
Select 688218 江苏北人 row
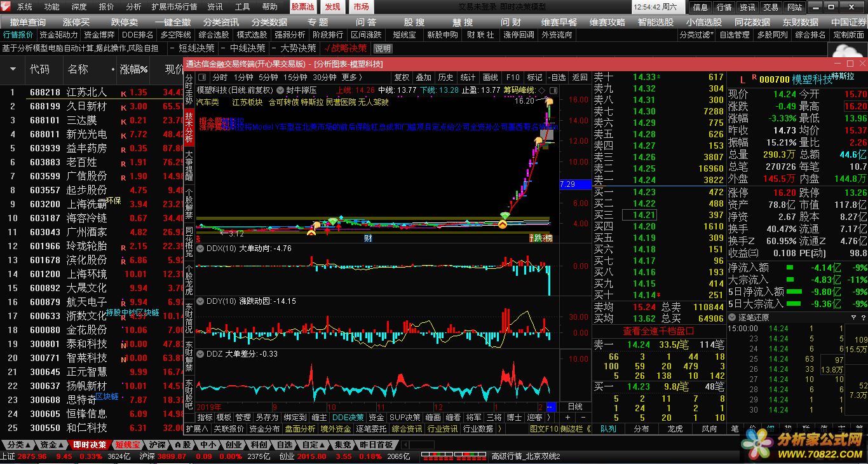coord(92,92)
